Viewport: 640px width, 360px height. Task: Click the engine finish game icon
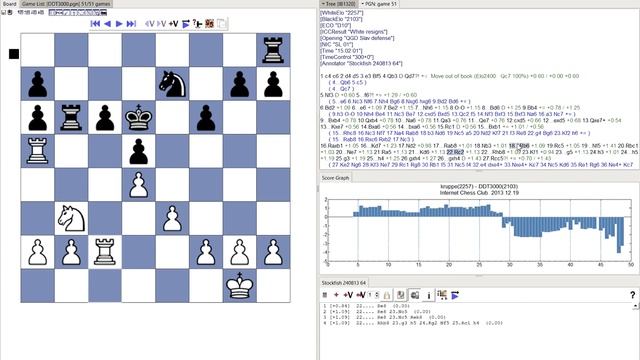(x=401, y=295)
